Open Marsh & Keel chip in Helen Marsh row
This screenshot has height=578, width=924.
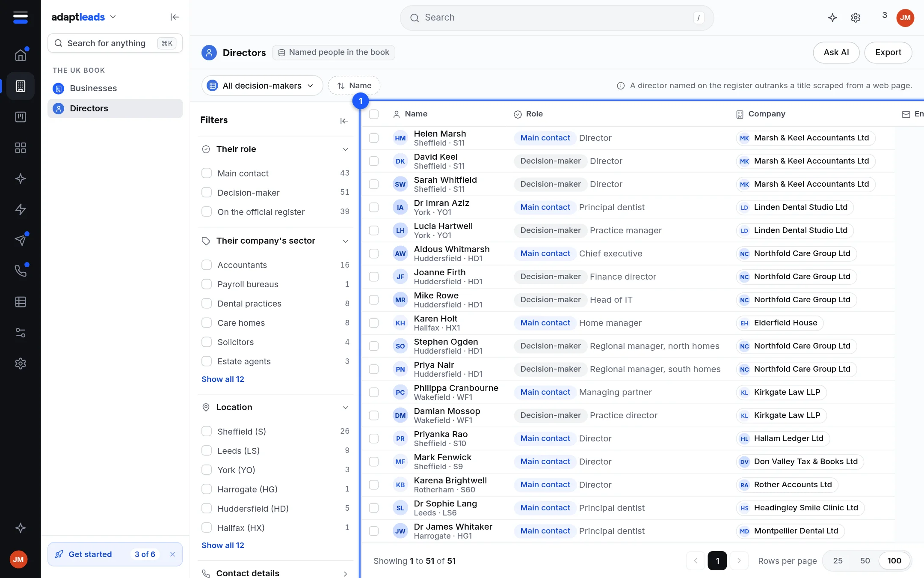click(806, 138)
